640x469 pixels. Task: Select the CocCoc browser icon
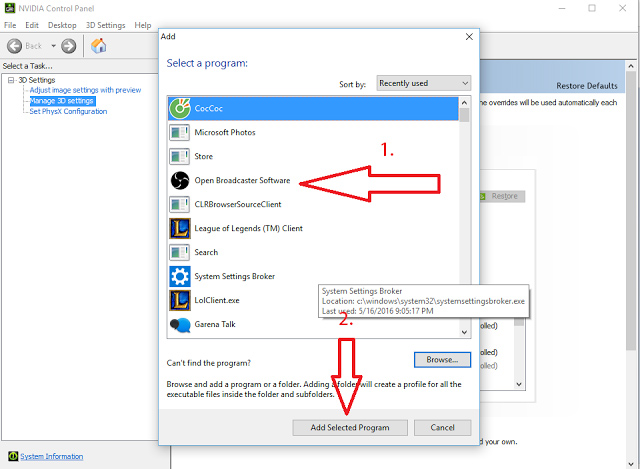(x=180, y=108)
